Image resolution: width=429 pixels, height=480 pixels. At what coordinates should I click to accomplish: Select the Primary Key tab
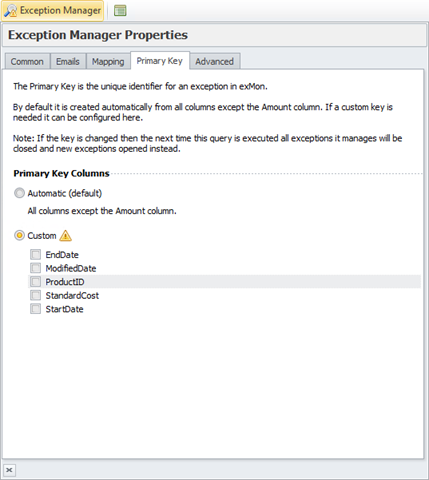pos(160,61)
